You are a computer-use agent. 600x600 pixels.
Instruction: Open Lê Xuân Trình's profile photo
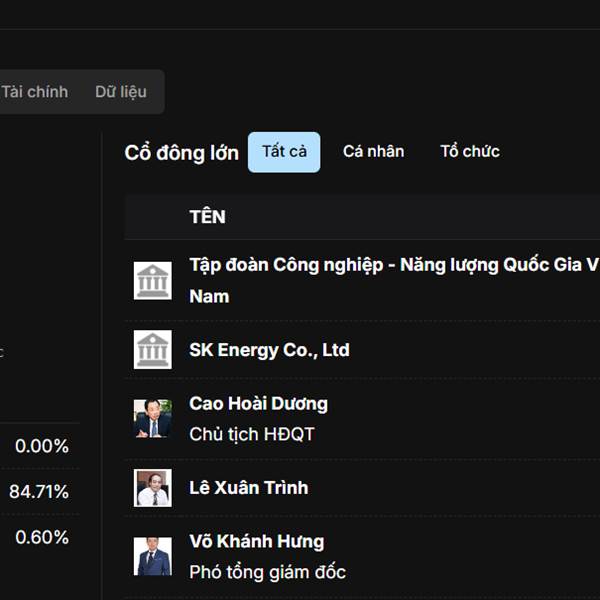click(153, 488)
